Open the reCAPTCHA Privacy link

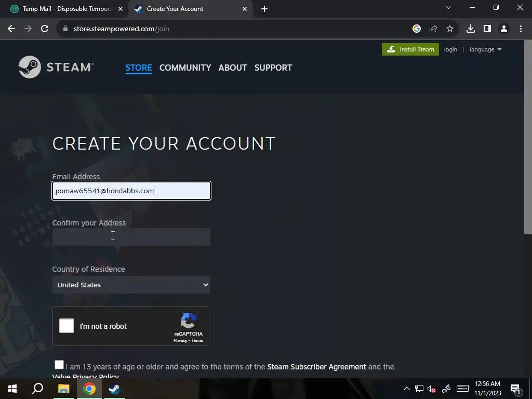(180, 340)
